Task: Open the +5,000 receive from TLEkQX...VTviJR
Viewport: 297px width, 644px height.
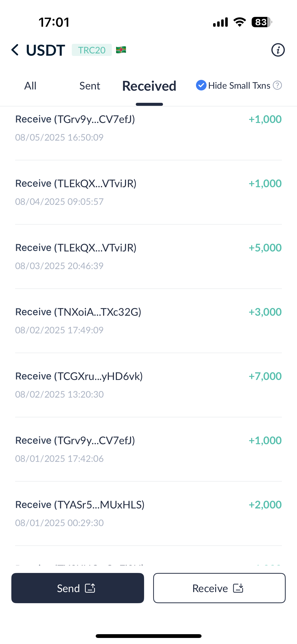Action: click(x=148, y=256)
